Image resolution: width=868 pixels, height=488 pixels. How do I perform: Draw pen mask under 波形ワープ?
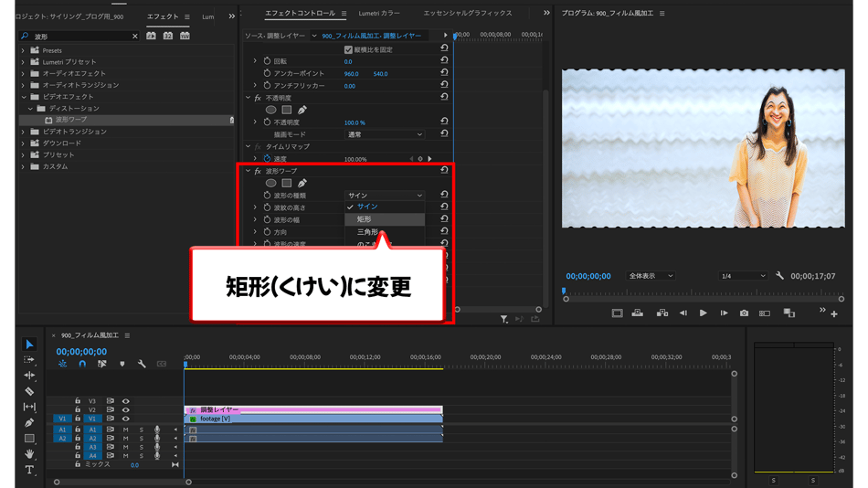(x=302, y=184)
